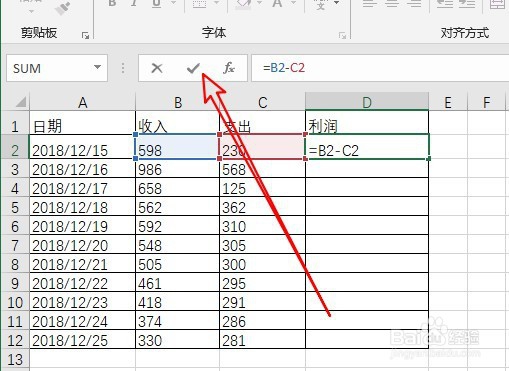Click the date cell 2018/12/15
The image size is (509, 371).
[83, 147]
